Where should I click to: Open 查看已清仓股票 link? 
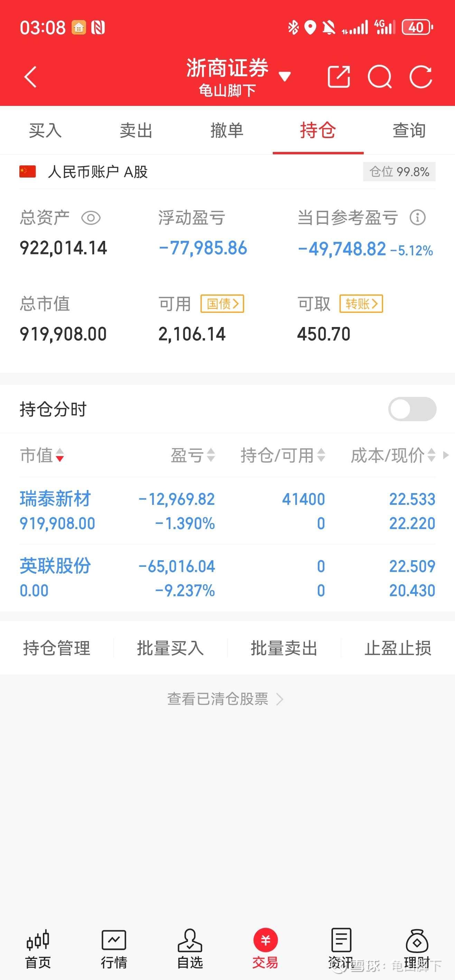click(225, 699)
